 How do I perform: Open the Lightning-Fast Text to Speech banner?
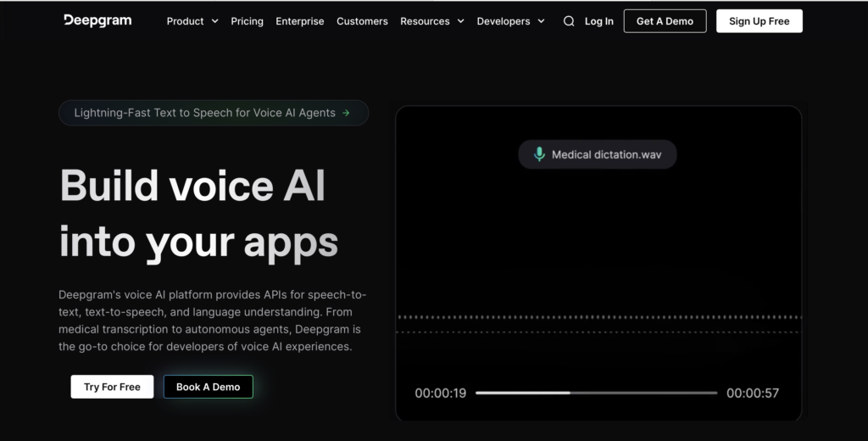tap(214, 113)
